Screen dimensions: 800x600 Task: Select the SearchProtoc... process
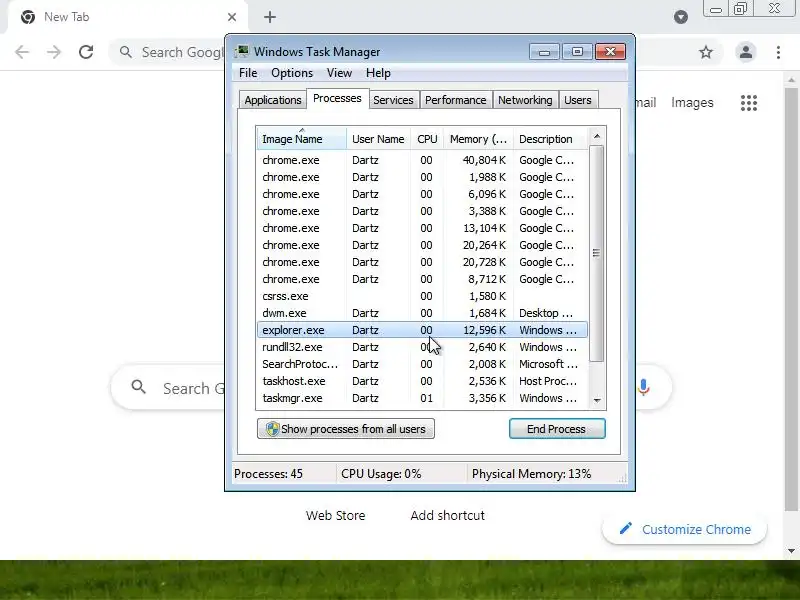click(422, 364)
